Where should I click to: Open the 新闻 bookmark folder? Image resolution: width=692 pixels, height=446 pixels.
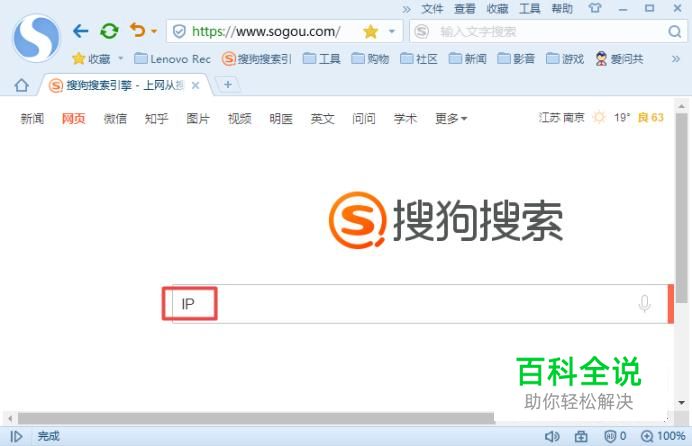(x=468, y=59)
